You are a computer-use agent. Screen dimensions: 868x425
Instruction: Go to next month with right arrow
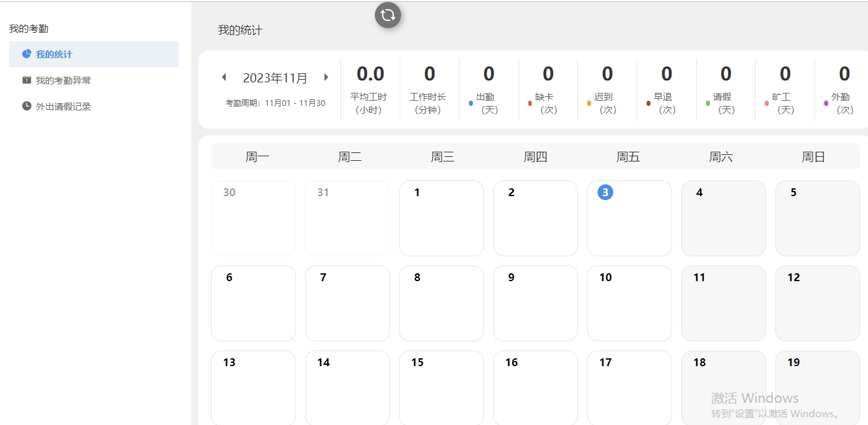pos(326,77)
